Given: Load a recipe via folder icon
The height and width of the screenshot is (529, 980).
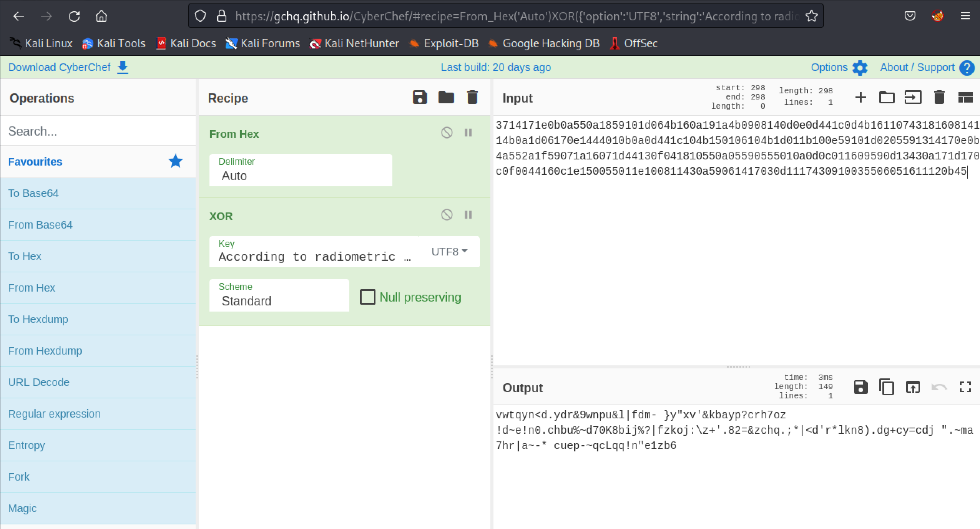Looking at the screenshot, I should pyautogui.click(x=446, y=98).
